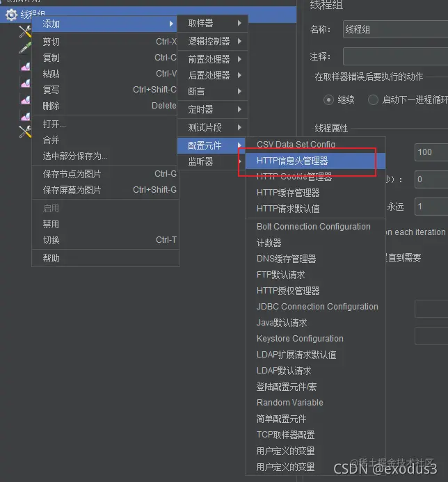Choose 复写 from the context menu
Image resolution: width=448 pixels, height=482 pixels.
(106, 90)
